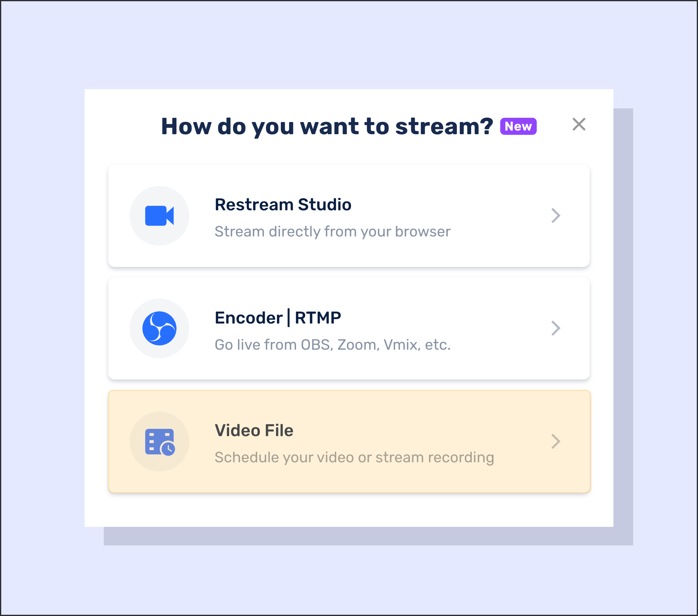698x616 pixels.
Task: Click the OBS logo icon for Encoder
Action: [159, 328]
